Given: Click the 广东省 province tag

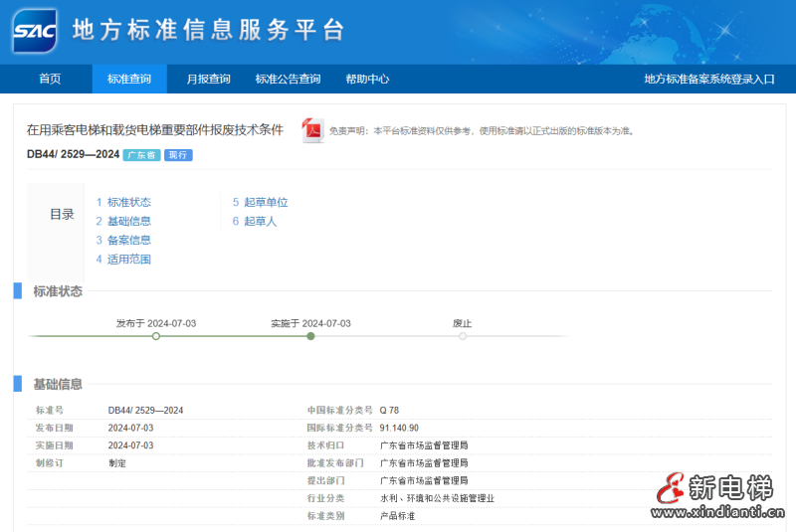Looking at the screenshot, I should (141, 155).
